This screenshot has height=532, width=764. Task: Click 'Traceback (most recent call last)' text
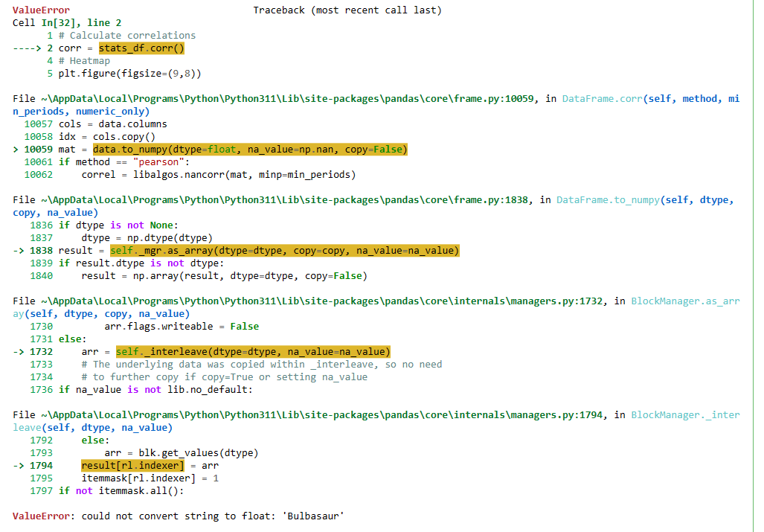347,10
